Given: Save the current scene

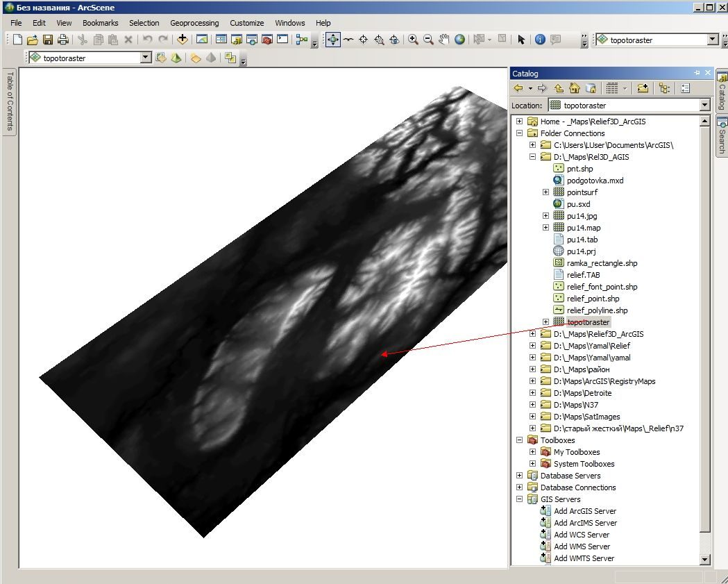Looking at the screenshot, I should click(48, 40).
